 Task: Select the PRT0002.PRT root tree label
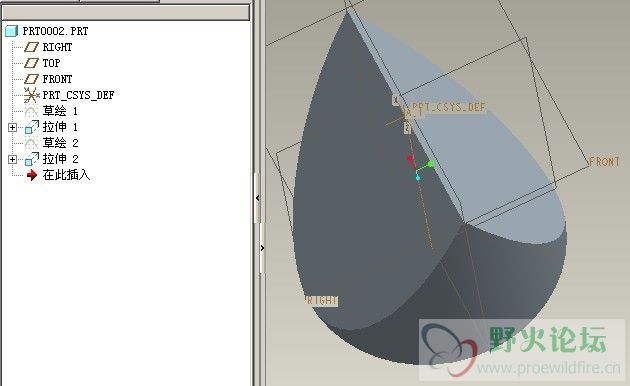pos(55,31)
